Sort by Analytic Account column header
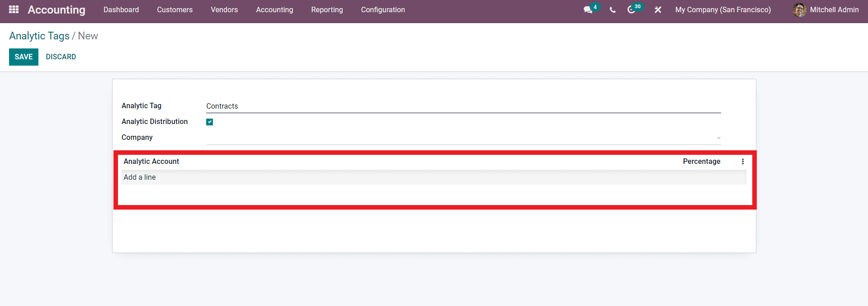The width and height of the screenshot is (868, 306). pyautogui.click(x=151, y=162)
